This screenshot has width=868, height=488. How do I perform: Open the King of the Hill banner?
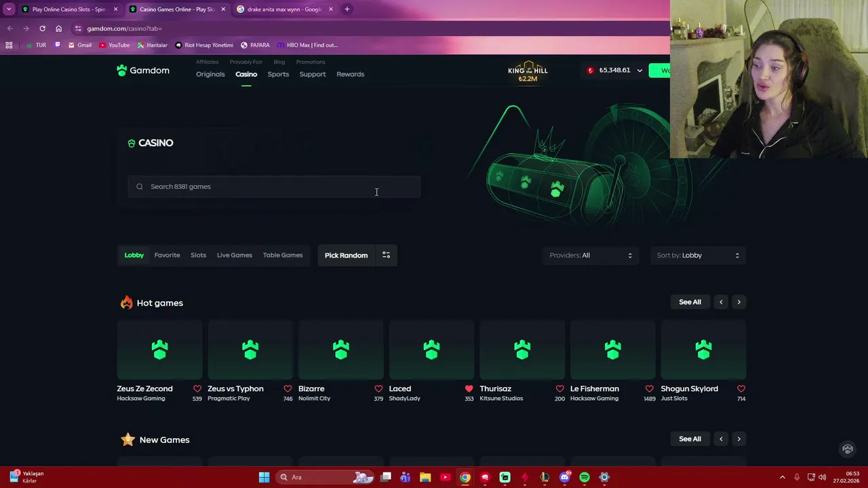pos(528,72)
